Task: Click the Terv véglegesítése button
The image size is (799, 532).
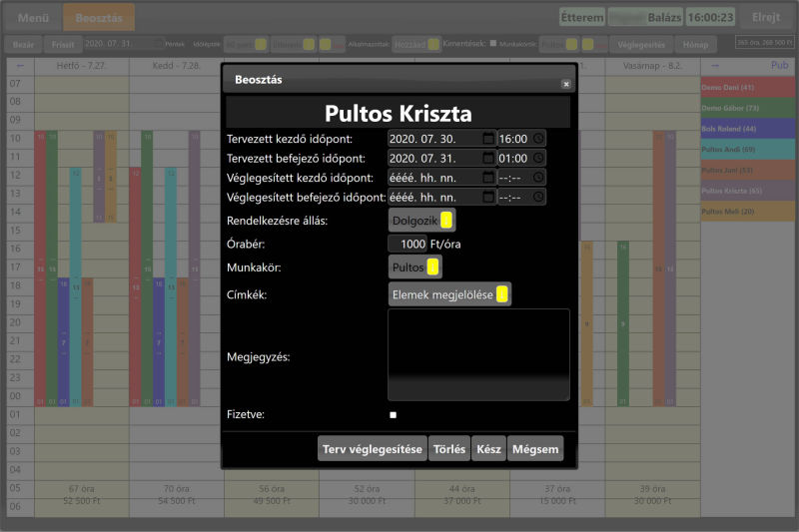Action: [x=373, y=449]
